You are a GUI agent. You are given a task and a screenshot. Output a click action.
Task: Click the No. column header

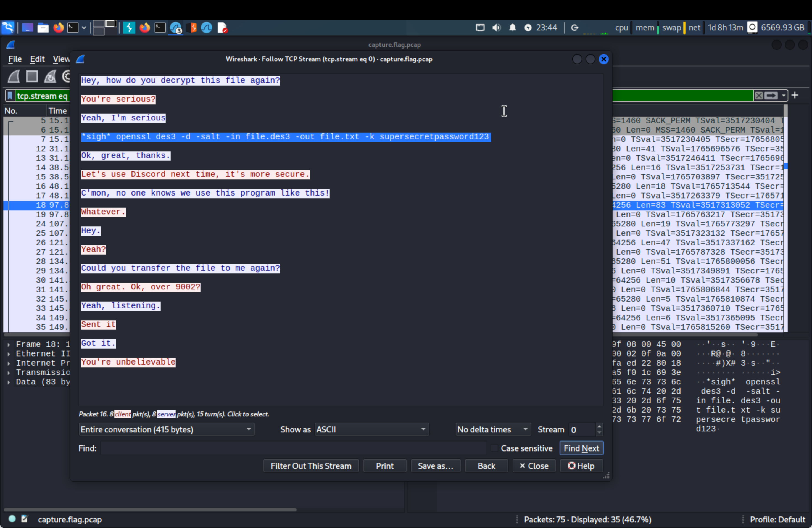pos(24,111)
